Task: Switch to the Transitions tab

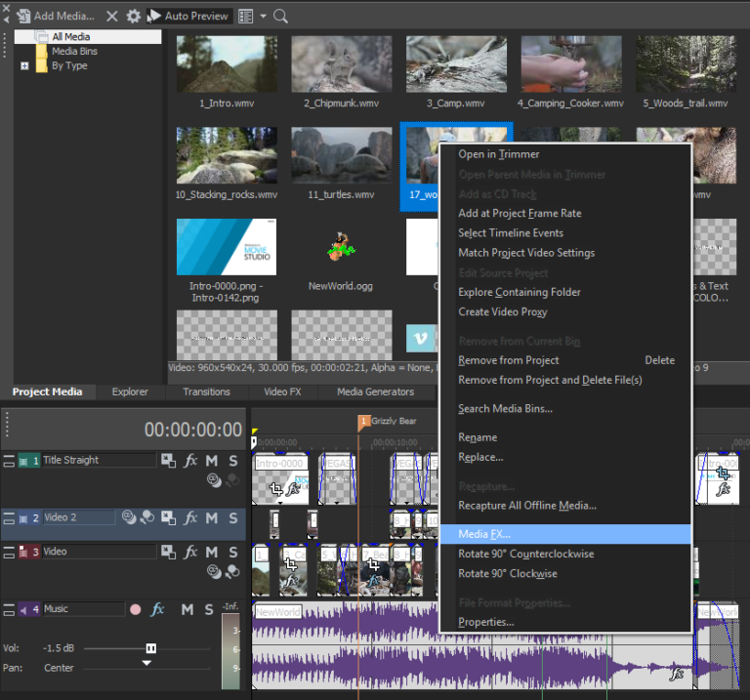Action: click(206, 392)
